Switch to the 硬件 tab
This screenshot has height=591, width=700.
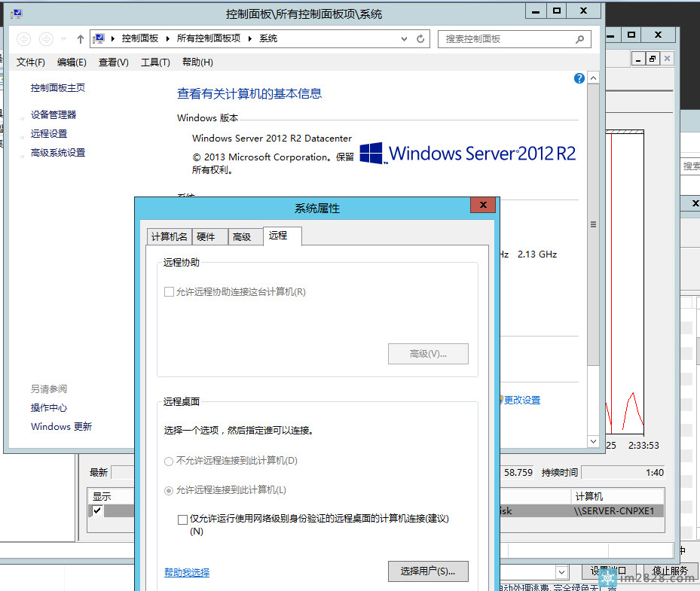point(206,236)
